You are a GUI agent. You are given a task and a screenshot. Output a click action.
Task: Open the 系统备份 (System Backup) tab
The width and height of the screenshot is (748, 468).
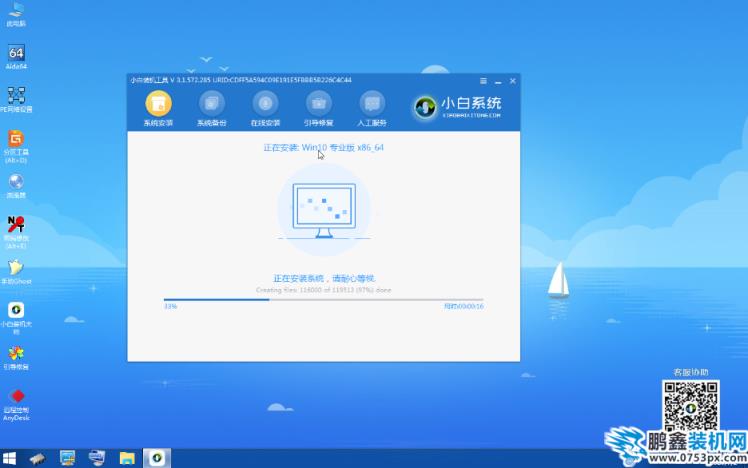pos(212,109)
